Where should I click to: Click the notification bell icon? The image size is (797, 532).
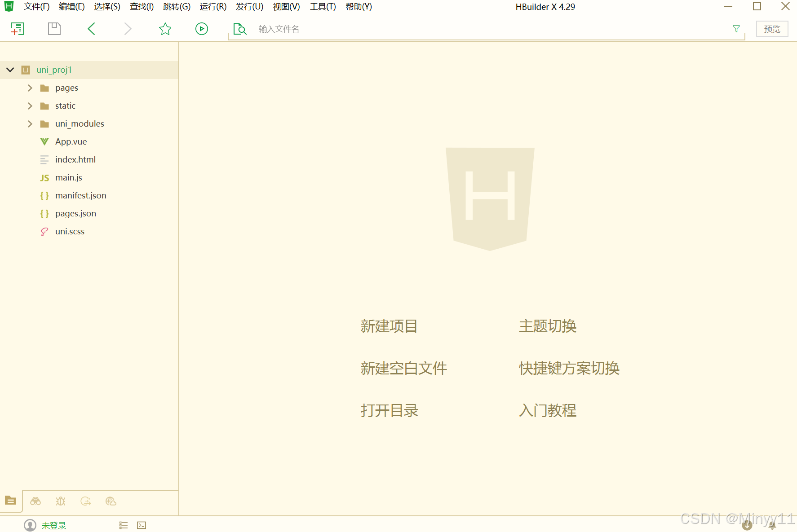coord(772,525)
